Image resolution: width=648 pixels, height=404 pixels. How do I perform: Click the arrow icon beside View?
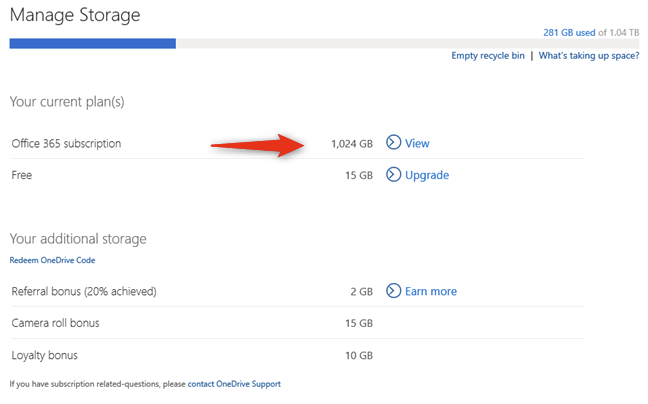393,142
